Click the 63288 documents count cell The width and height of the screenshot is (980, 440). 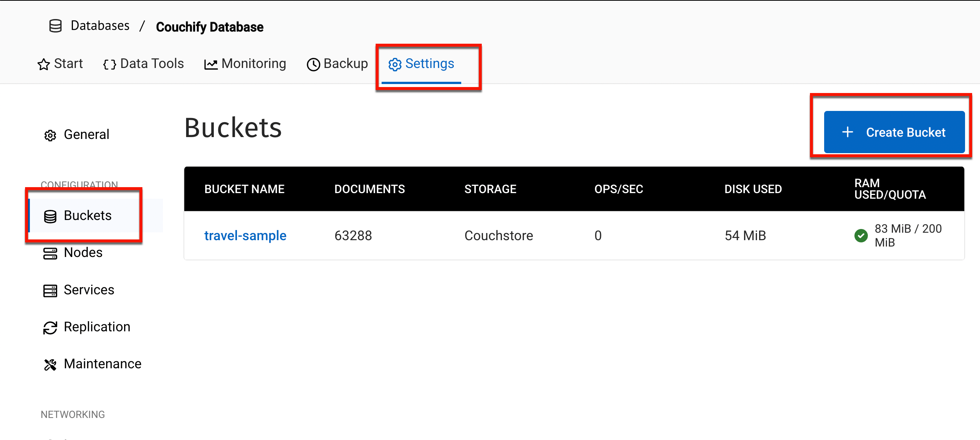(x=353, y=235)
